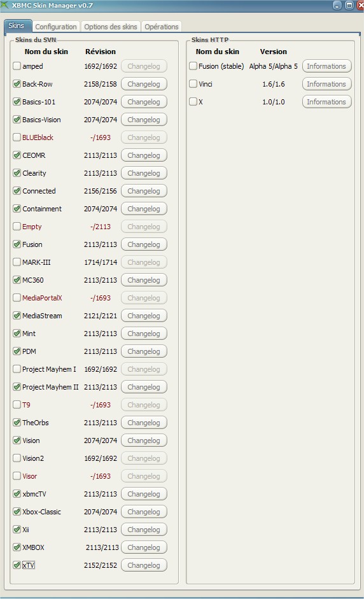
Task: Tick the BLUEblack skin checkbox
Action: coord(17,137)
